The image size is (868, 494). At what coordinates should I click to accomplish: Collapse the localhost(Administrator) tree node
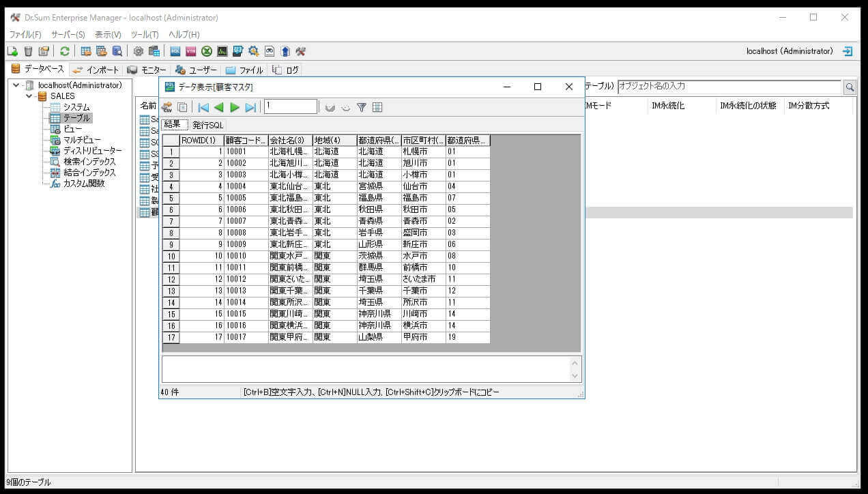click(x=15, y=85)
